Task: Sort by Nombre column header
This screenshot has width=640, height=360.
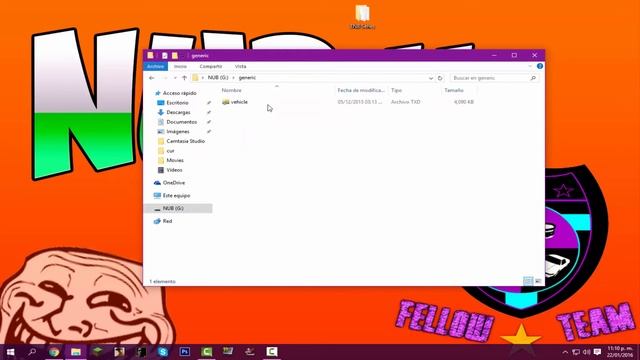Action: [x=231, y=90]
